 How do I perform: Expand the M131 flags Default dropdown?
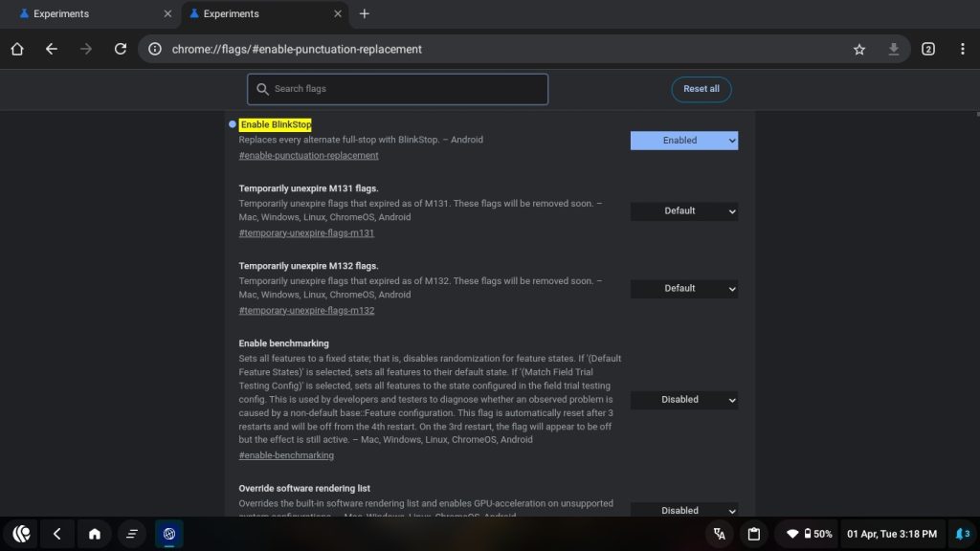click(683, 211)
